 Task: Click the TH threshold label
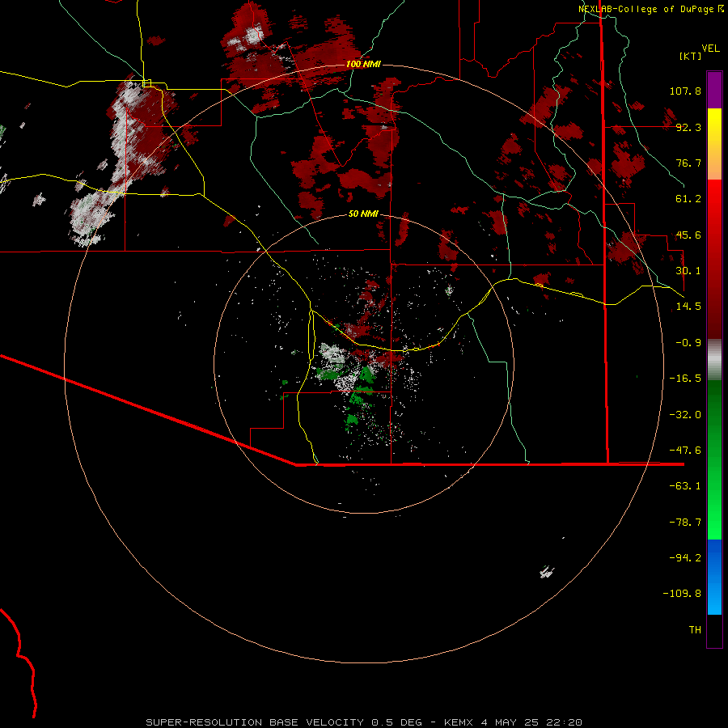pyautogui.click(x=695, y=630)
